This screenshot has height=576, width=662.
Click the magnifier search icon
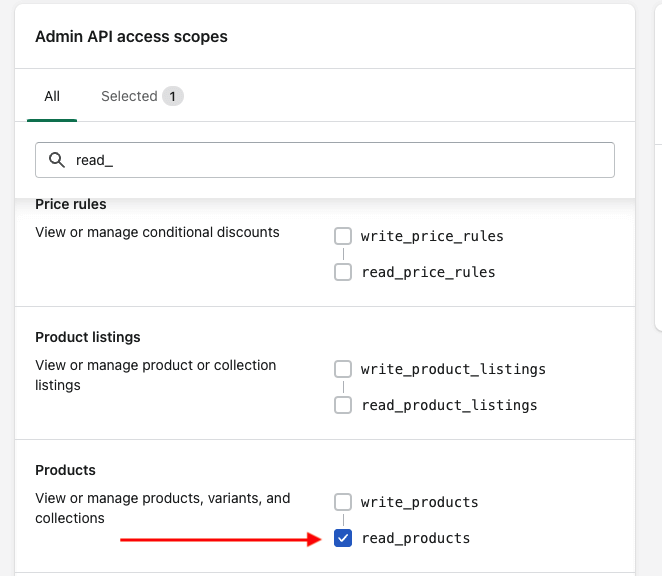tap(57, 160)
